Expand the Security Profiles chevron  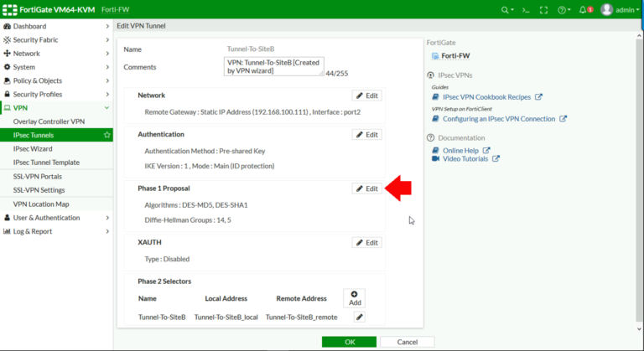107,94
